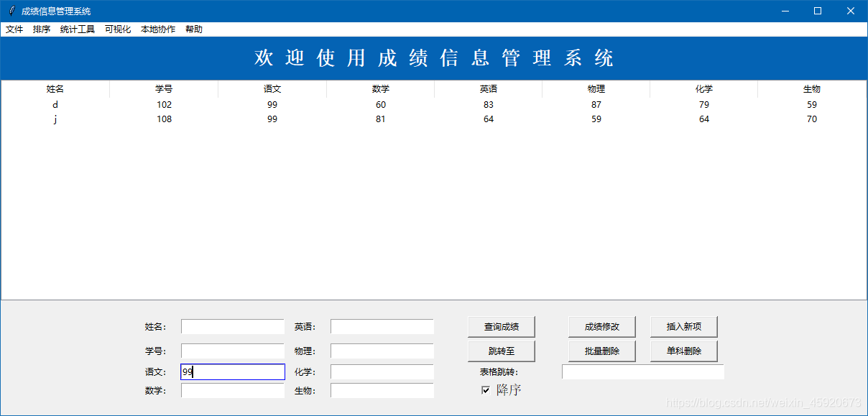Open the 文件 menu

coord(14,29)
